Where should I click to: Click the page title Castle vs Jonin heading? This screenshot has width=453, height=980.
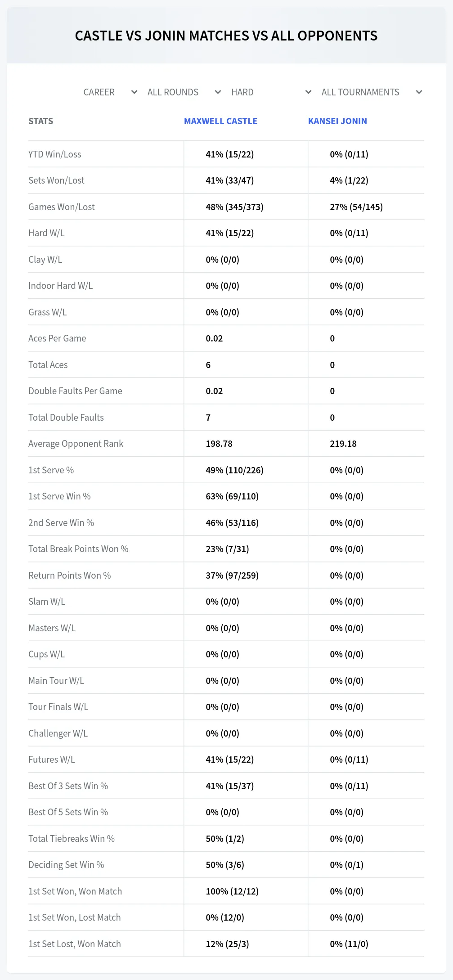click(226, 36)
